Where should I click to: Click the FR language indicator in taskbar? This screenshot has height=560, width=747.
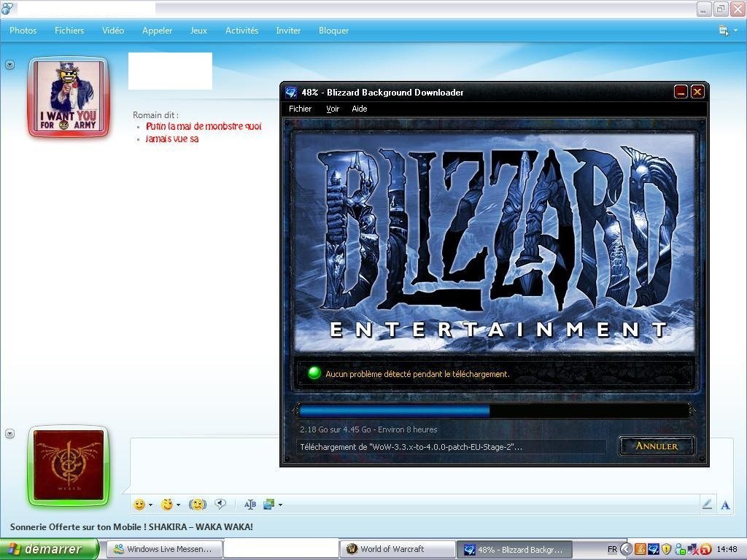(612, 550)
